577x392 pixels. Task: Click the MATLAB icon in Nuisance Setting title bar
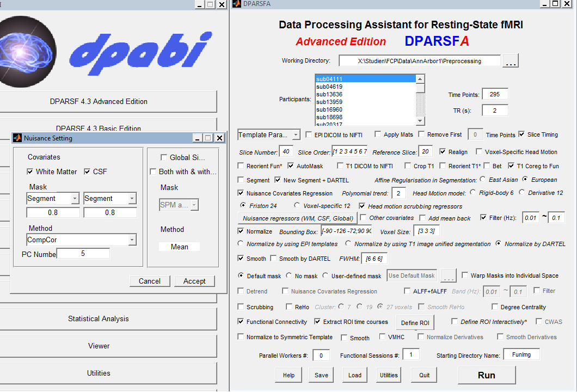[x=17, y=138]
